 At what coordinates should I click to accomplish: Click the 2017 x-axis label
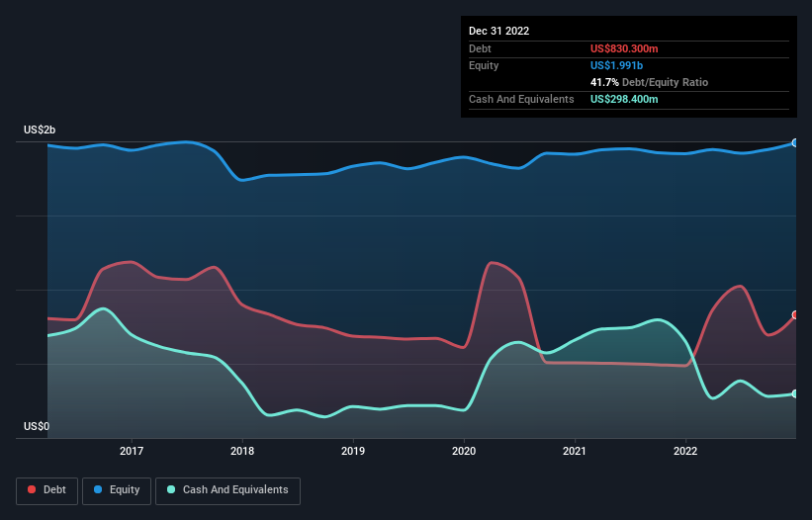132,451
